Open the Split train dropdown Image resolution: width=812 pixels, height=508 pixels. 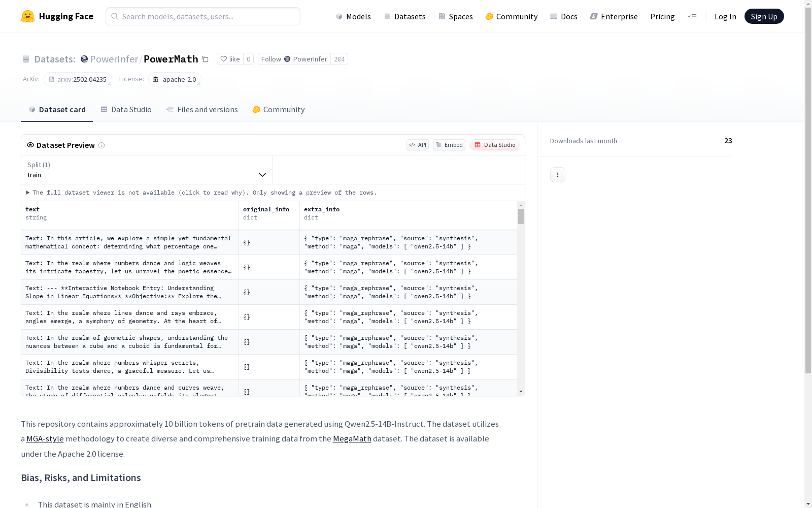(x=147, y=170)
